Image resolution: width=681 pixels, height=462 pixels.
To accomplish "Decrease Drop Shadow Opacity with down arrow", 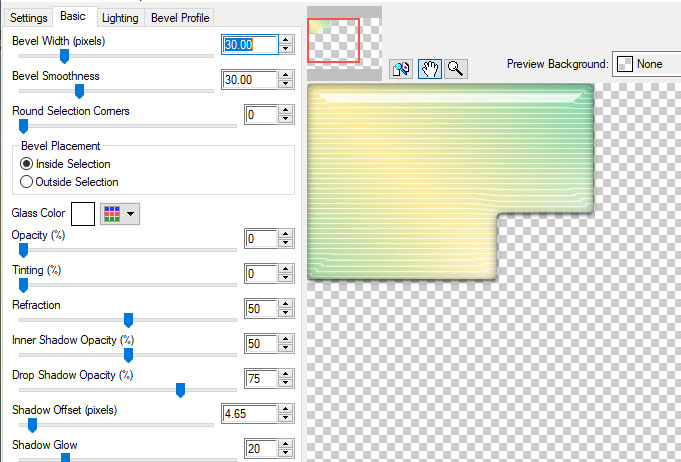I will pyautogui.click(x=286, y=385).
